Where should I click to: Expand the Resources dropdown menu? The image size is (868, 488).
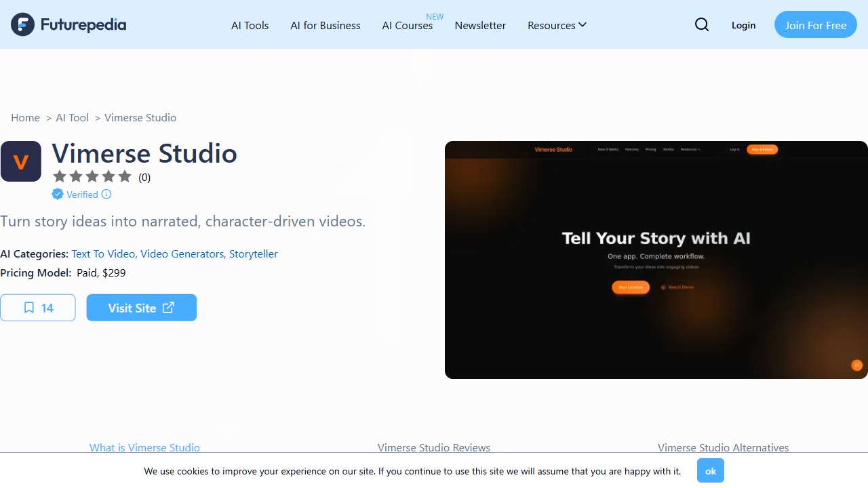pos(557,25)
